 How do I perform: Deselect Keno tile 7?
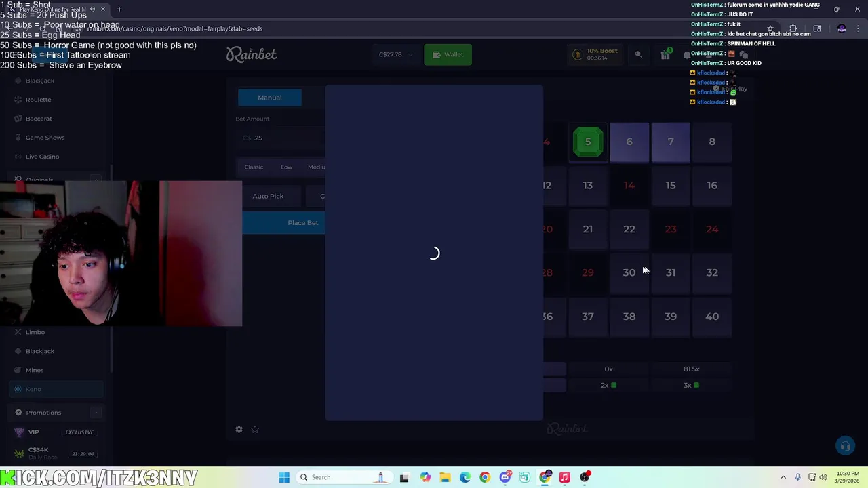point(671,142)
